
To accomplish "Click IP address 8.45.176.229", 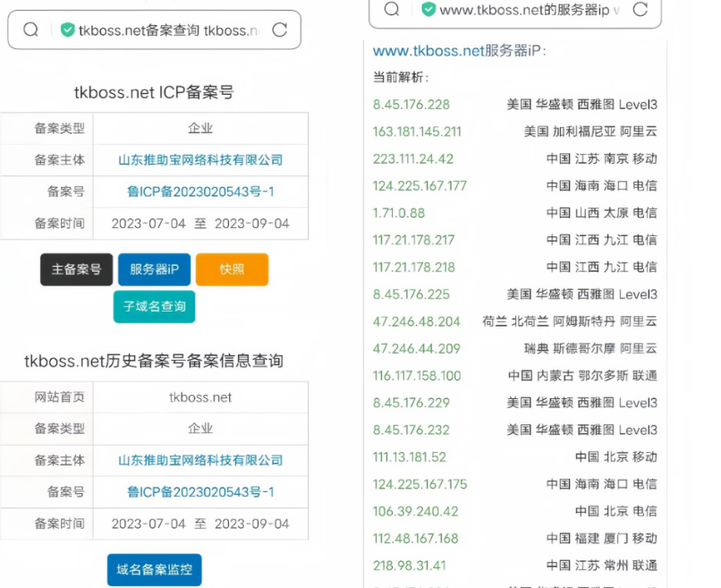I will click(411, 403).
